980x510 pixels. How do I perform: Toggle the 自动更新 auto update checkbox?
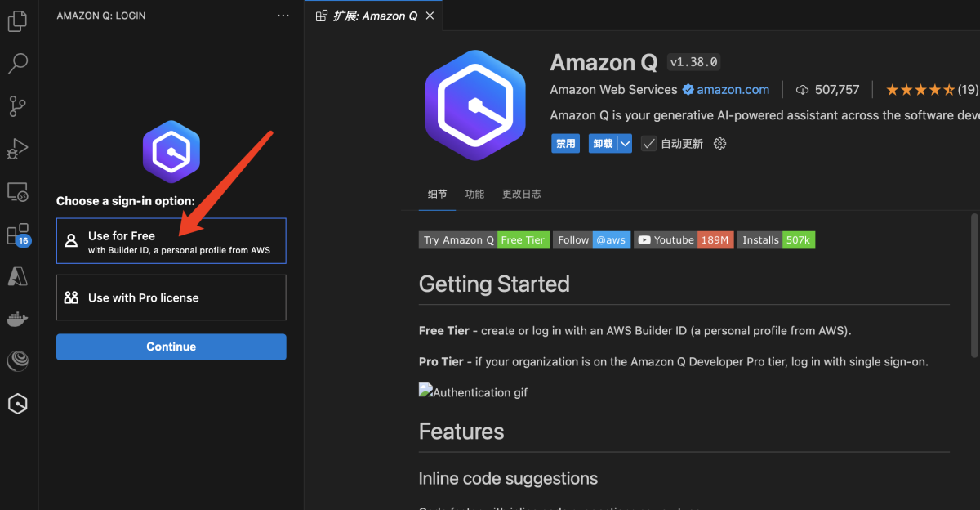coord(648,144)
